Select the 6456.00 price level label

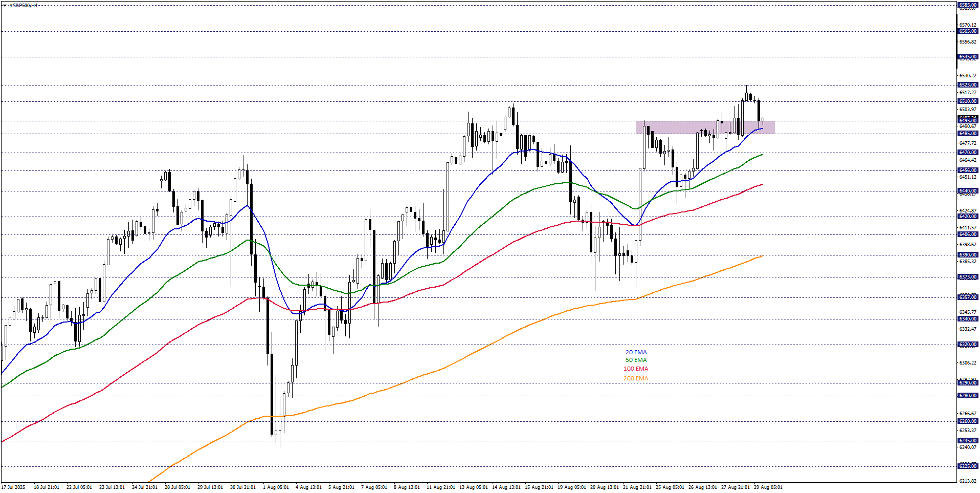point(968,170)
